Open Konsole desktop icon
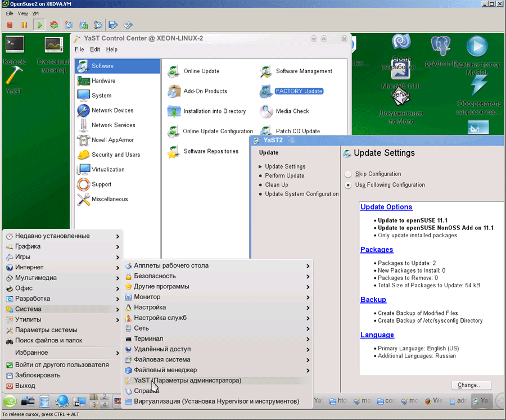The image size is (506, 420). [15, 51]
